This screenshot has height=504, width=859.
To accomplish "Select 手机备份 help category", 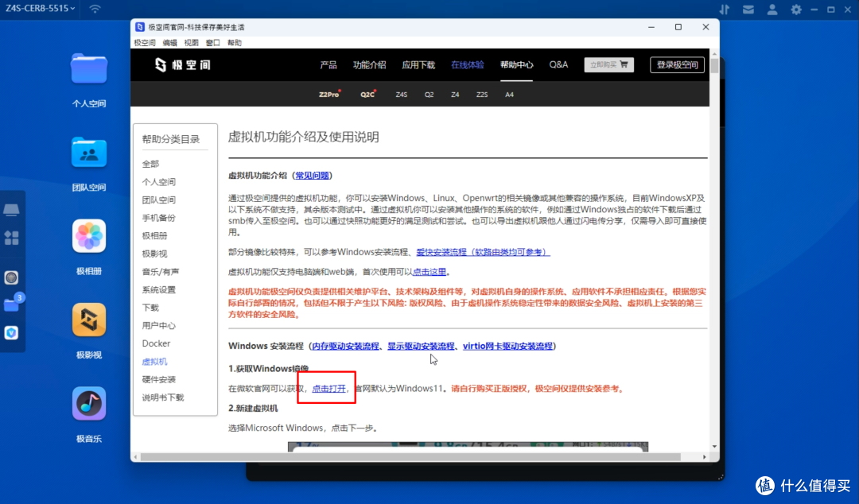I will click(159, 218).
